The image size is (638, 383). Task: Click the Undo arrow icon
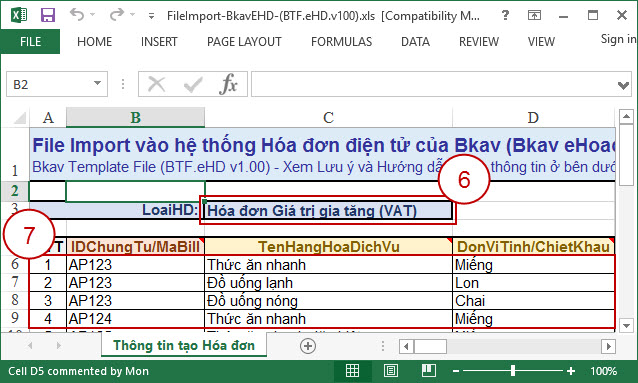76,15
